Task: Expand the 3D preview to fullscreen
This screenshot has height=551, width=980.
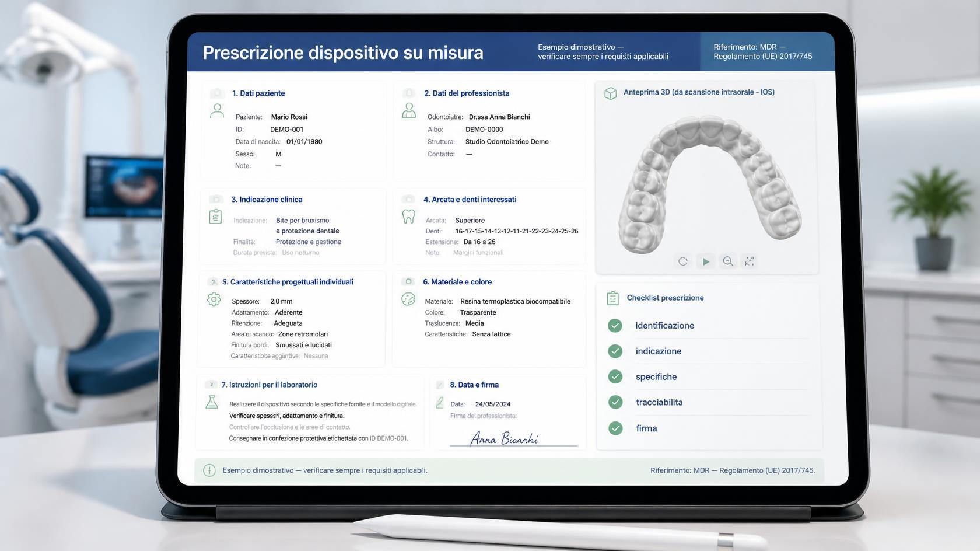Action: (750, 261)
